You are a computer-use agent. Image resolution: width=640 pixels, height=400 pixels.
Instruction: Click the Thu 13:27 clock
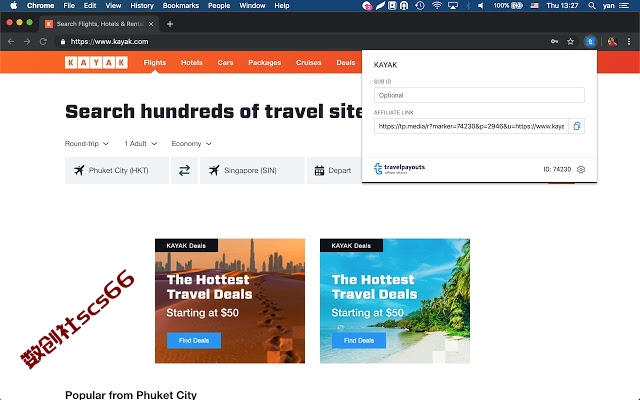click(562, 5)
